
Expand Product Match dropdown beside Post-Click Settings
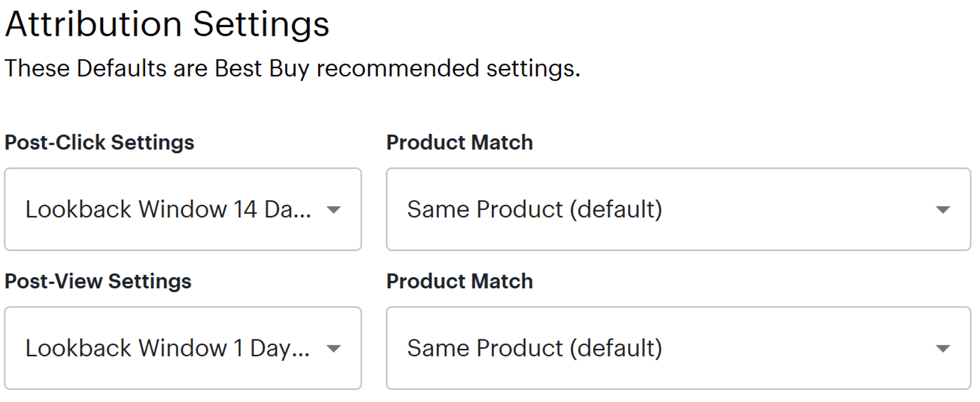pyautogui.click(x=678, y=209)
